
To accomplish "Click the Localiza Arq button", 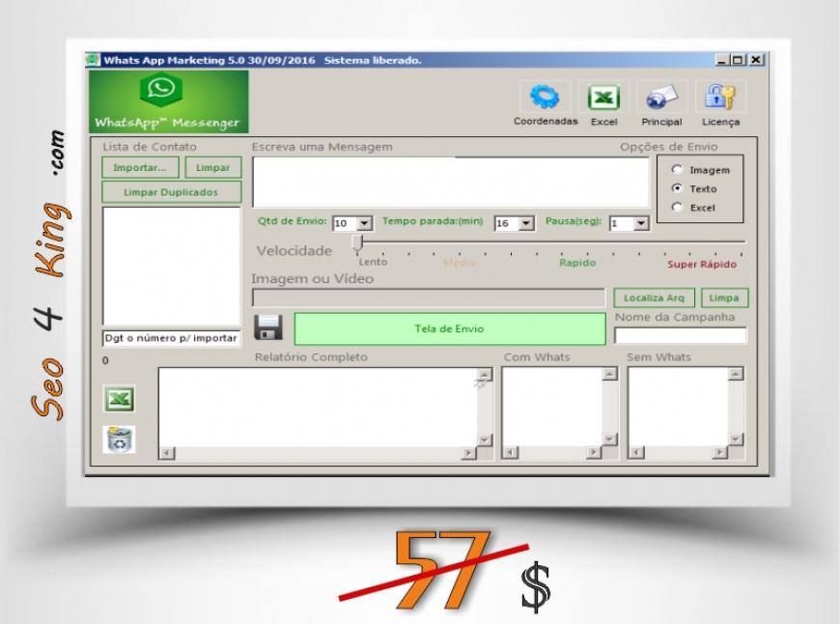I will tap(654, 298).
